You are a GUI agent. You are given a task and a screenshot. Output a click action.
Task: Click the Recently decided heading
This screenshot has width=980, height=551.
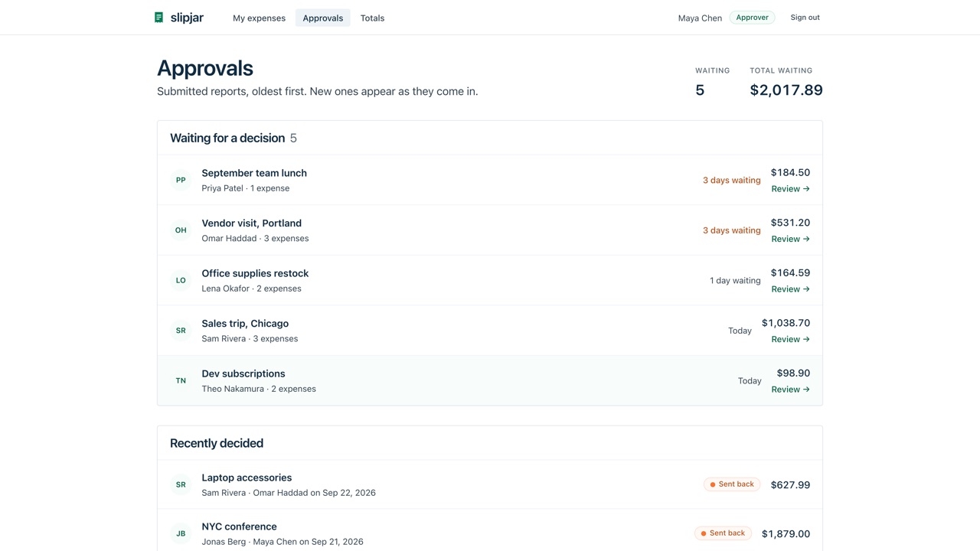pyautogui.click(x=217, y=443)
